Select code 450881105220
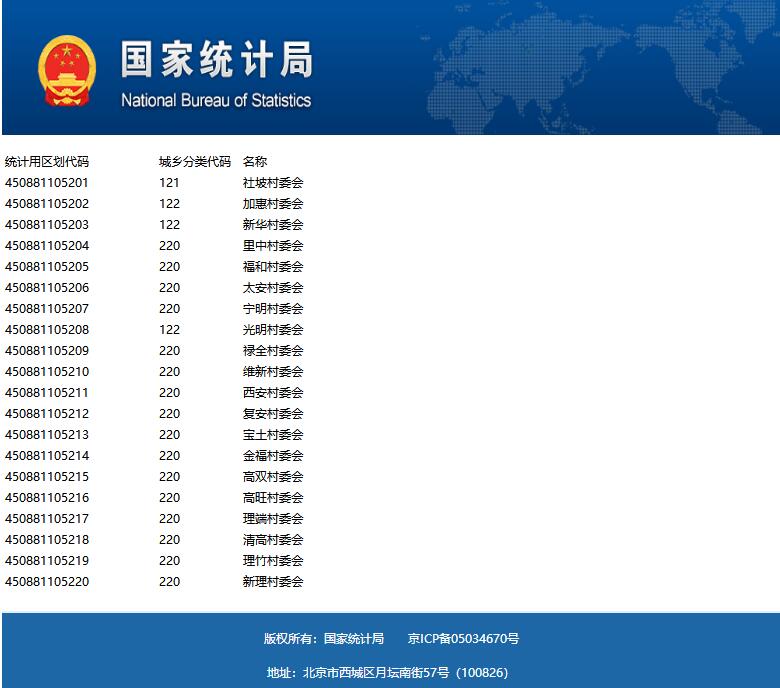This screenshot has width=780, height=688. [47, 582]
